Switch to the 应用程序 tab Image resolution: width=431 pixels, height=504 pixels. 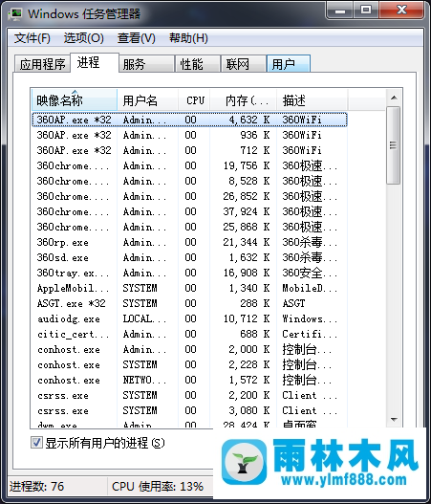(x=42, y=64)
